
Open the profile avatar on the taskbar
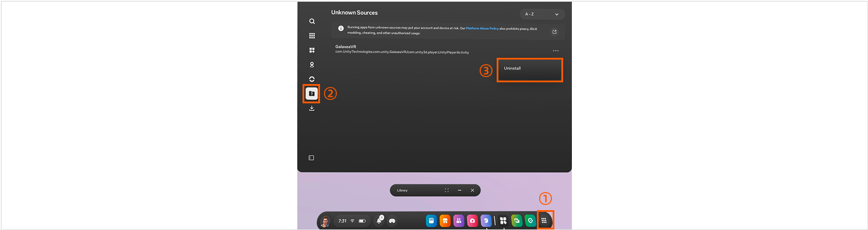(x=325, y=221)
